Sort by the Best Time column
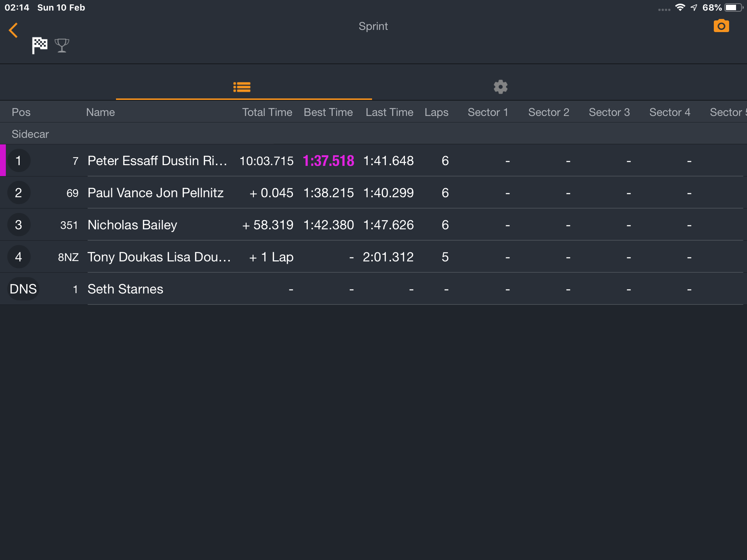Screen dimensions: 747x560 tap(328, 112)
